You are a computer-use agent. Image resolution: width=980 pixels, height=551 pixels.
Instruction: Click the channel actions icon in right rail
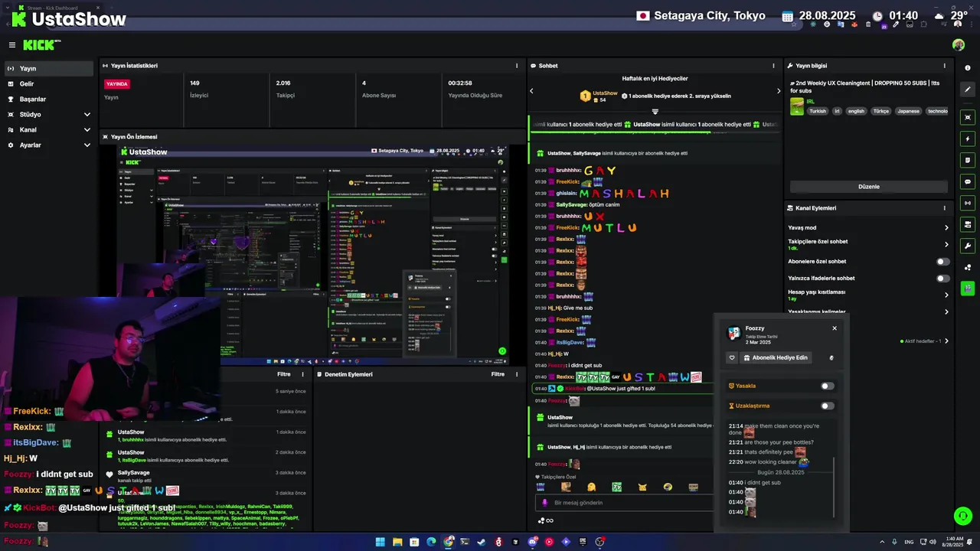(x=968, y=224)
